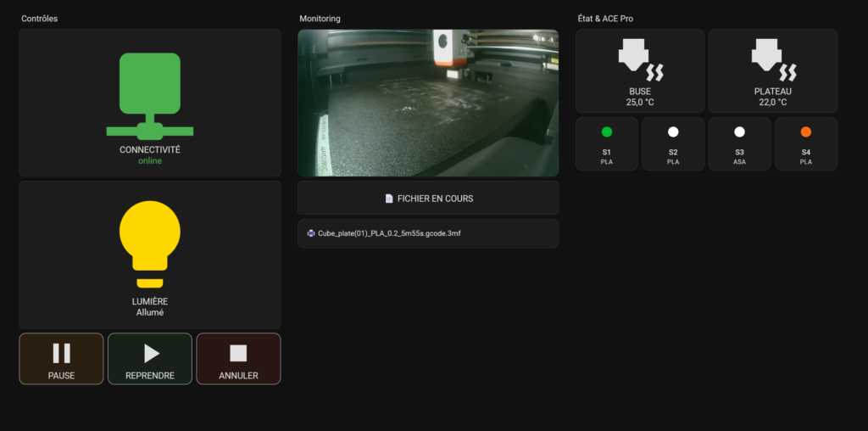Screen dimensions: 868x431
Task: Open the printer camera feed
Action: click(x=428, y=103)
